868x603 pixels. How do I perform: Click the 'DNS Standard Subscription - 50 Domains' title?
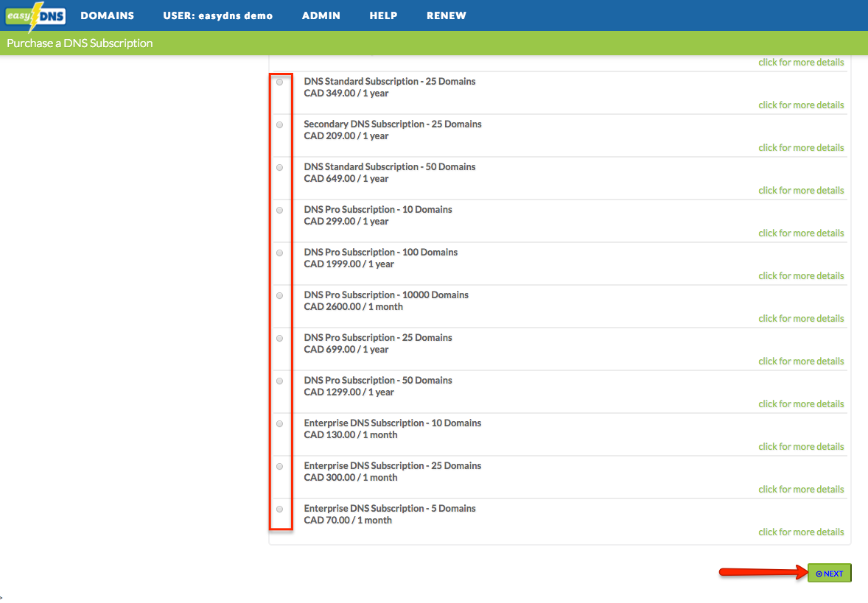[x=390, y=166]
